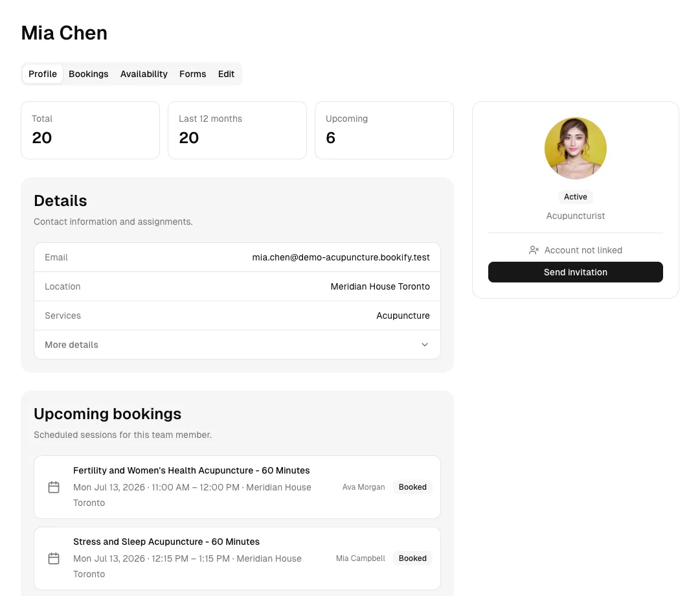
Task: Click the Last 12 months card
Action: [237, 130]
